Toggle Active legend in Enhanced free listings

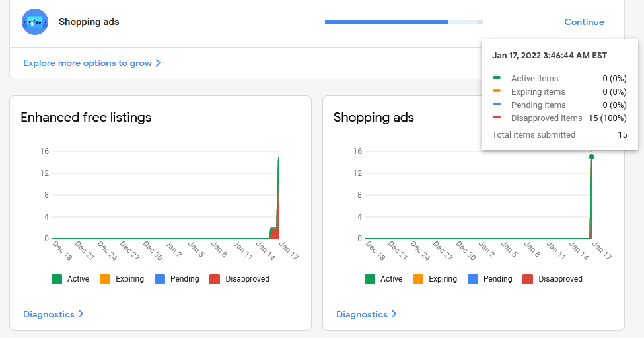[x=70, y=278]
